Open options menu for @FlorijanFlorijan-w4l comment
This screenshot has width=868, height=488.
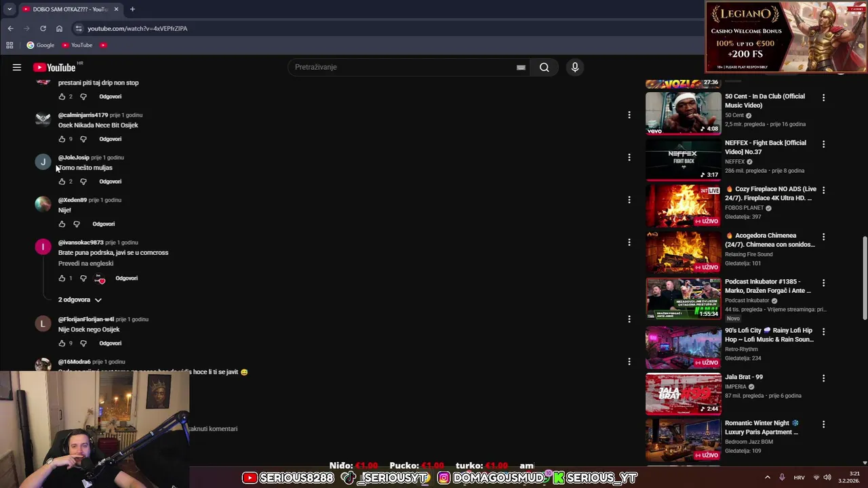(x=629, y=319)
